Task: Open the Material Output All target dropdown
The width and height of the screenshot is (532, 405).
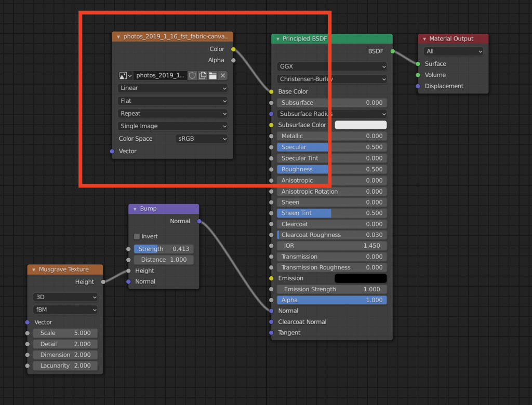Action: pyautogui.click(x=453, y=51)
